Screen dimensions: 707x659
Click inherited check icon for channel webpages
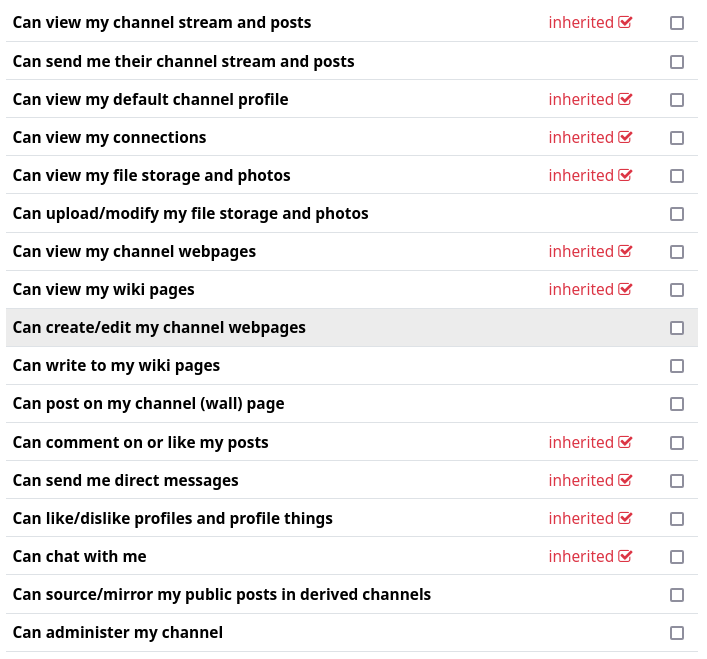(x=626, y=251)
